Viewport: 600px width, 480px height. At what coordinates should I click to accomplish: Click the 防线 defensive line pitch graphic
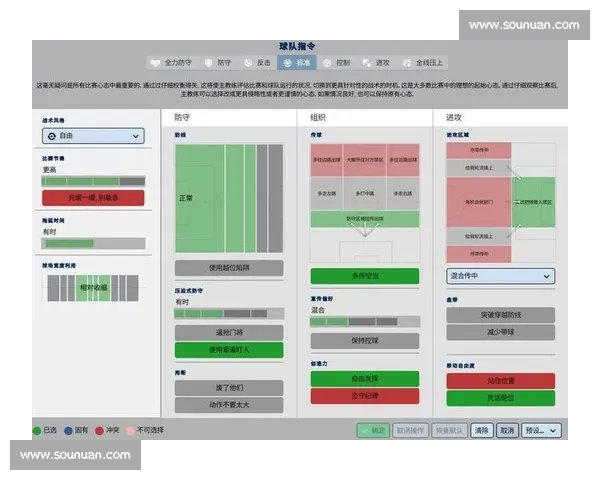(229, 198)
